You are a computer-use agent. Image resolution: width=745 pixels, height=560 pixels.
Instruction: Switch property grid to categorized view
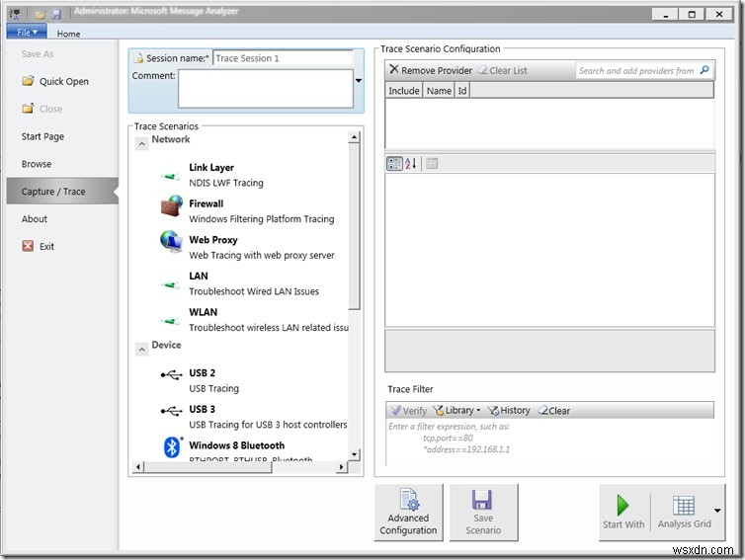tap(394, 164)
